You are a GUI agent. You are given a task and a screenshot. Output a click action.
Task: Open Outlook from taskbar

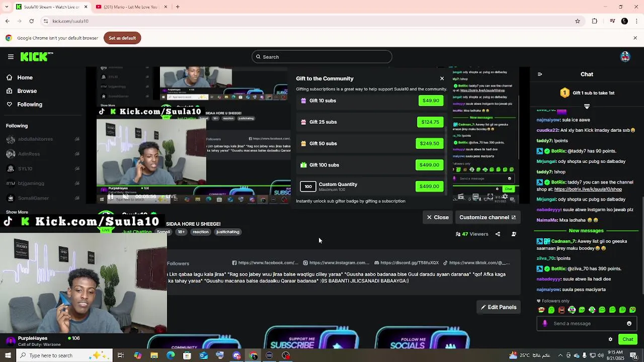click(203, 355)
